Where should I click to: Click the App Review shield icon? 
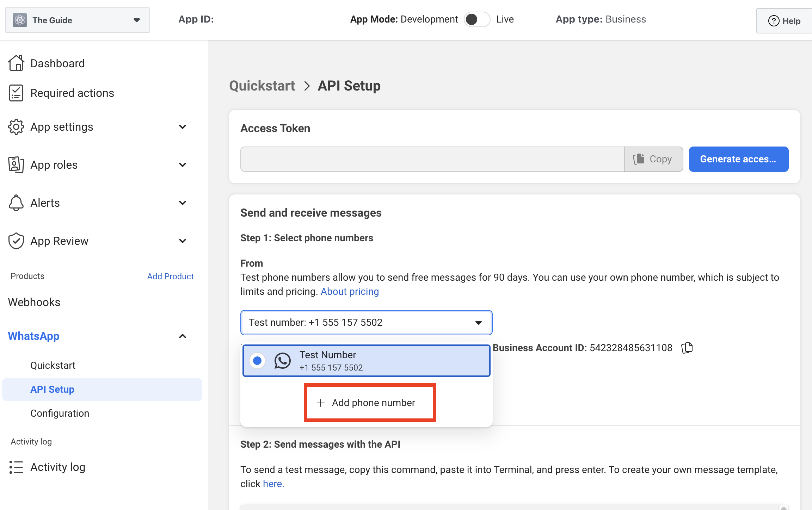point(16,241)
